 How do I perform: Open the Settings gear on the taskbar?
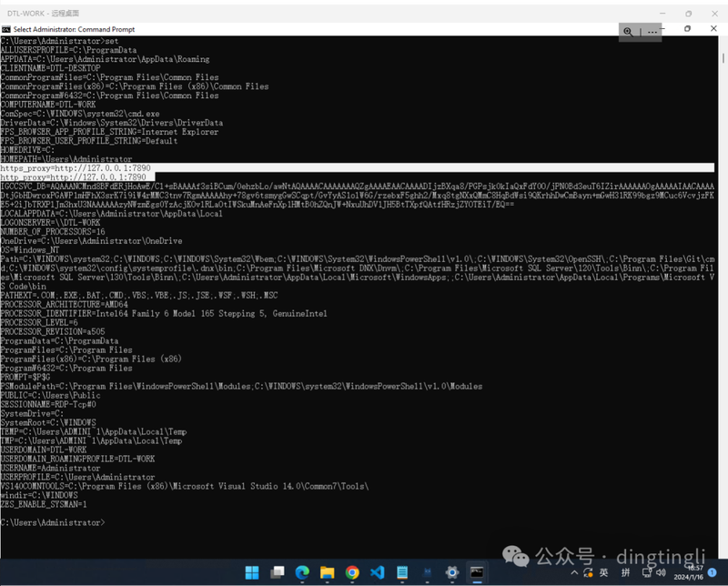(452, 572)
